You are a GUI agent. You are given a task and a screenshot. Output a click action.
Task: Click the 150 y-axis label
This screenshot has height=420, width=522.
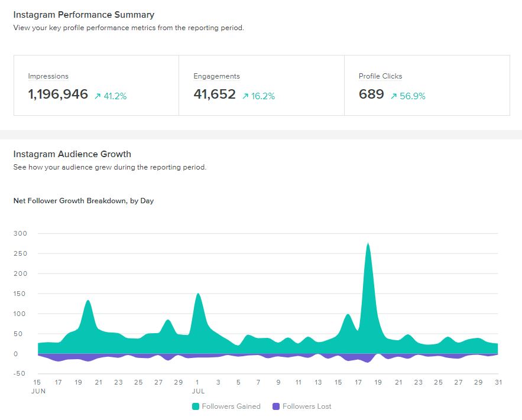point(20,294)
